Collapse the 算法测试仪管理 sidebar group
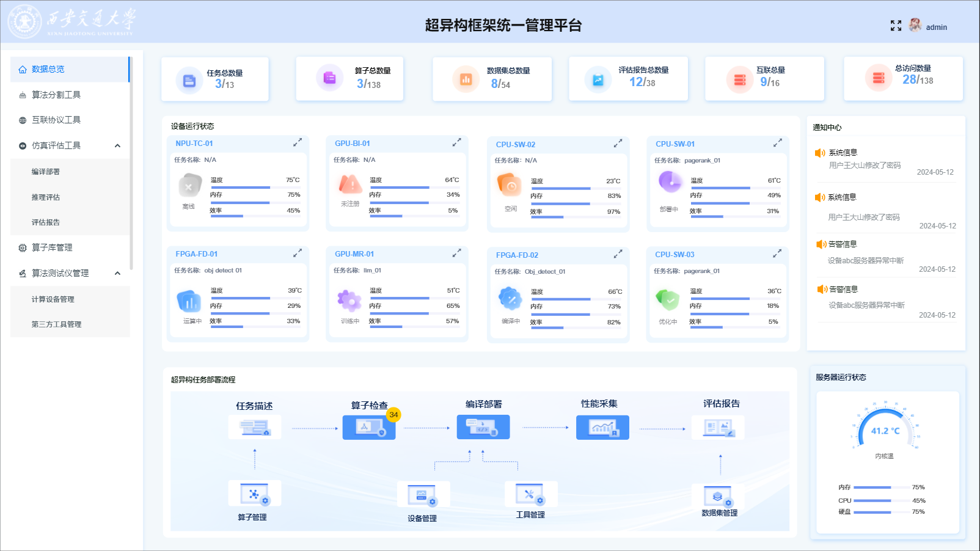Viewport: 980px width, 551px height. click(x=117, y=273)
